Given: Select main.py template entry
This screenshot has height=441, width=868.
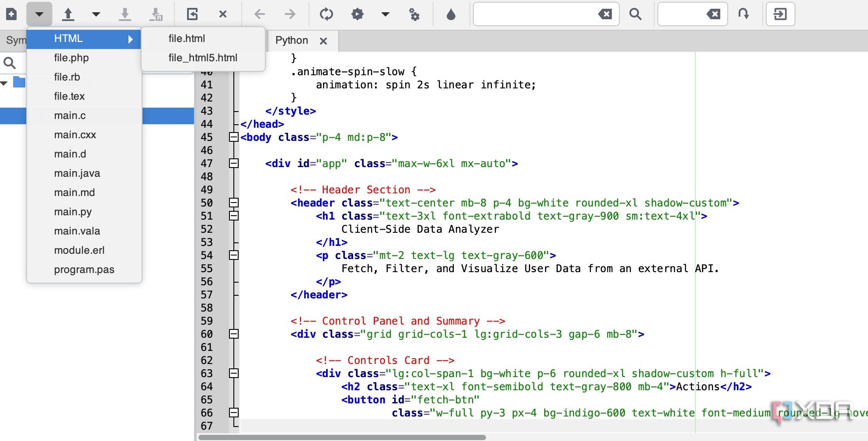Looking at the screenshot, I should tap(84, 212).
